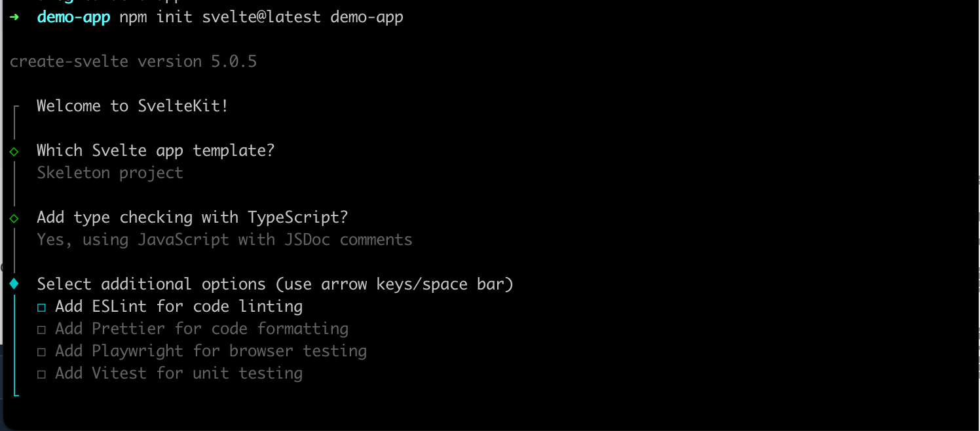The width and height of the screenshot is (980, 431).
Task: Click the 'create-svelte version 5.0.5' line
Action: click(x=133, y=62)
